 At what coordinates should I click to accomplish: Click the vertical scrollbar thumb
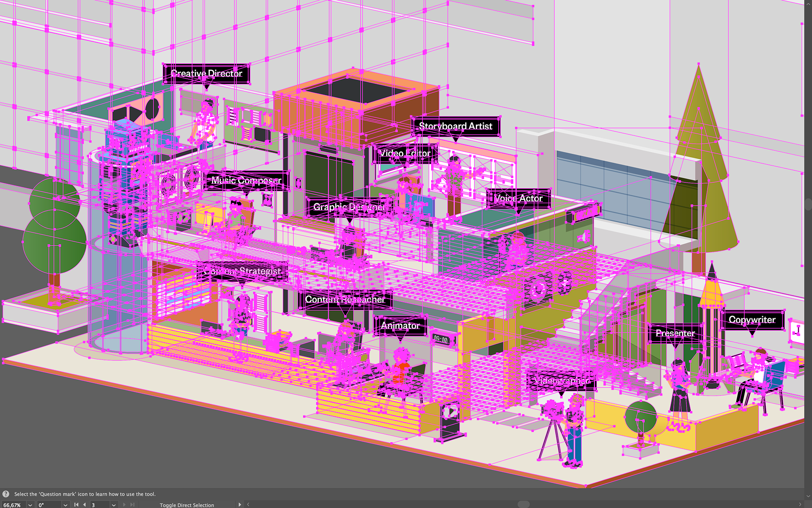pos(808,204)
